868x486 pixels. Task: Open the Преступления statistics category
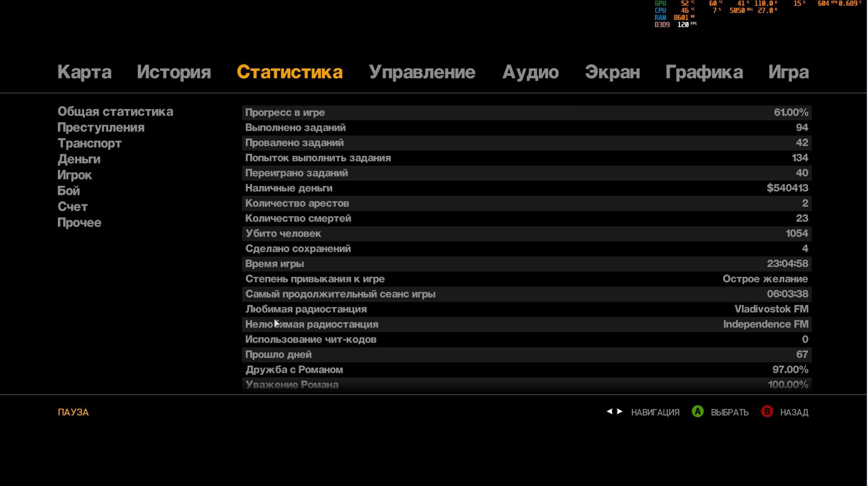tap(101, 127)
